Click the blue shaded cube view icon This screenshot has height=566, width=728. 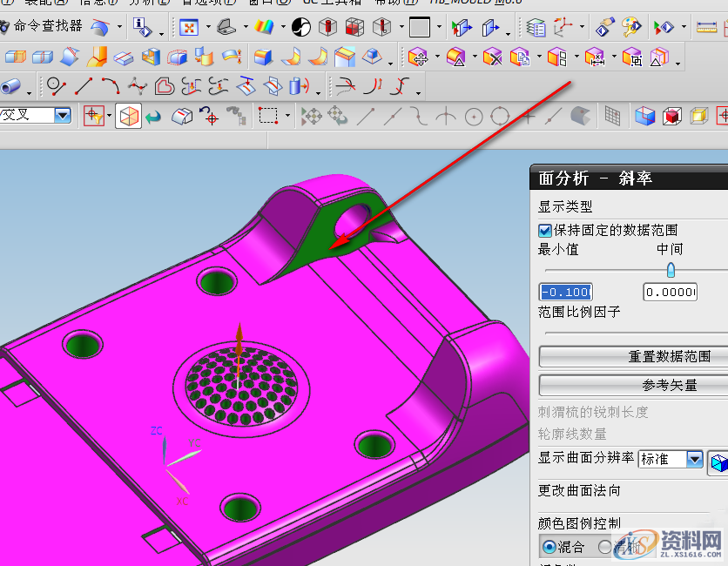click(644, 116)
